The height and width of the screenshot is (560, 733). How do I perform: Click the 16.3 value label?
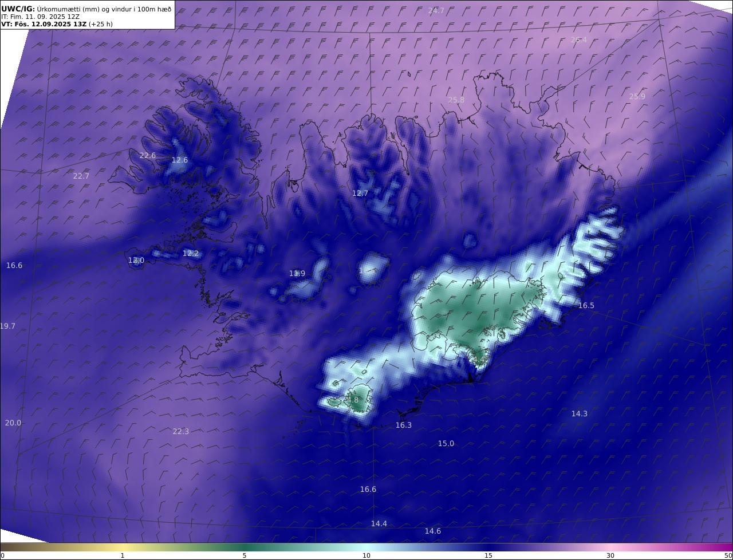[x=403, y=425]
